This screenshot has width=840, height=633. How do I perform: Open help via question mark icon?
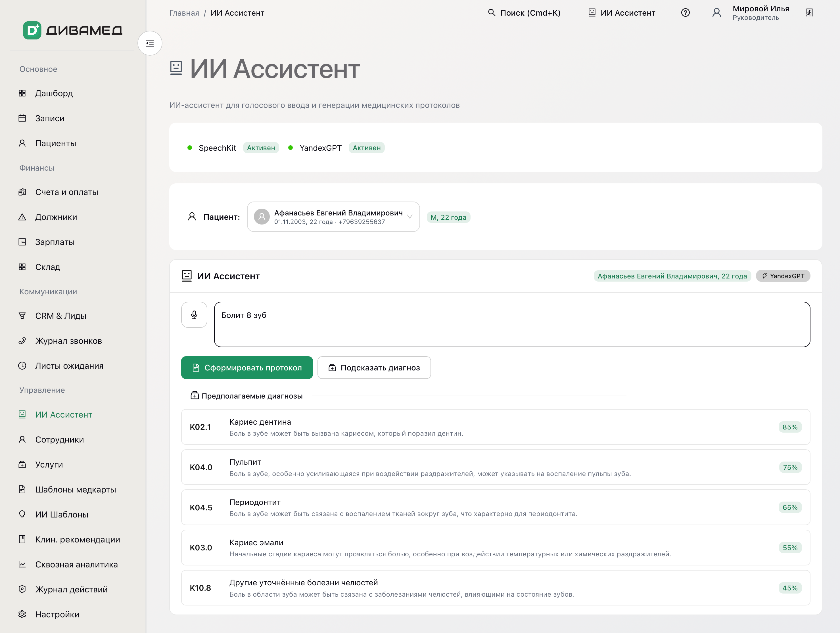pos(685,13)
